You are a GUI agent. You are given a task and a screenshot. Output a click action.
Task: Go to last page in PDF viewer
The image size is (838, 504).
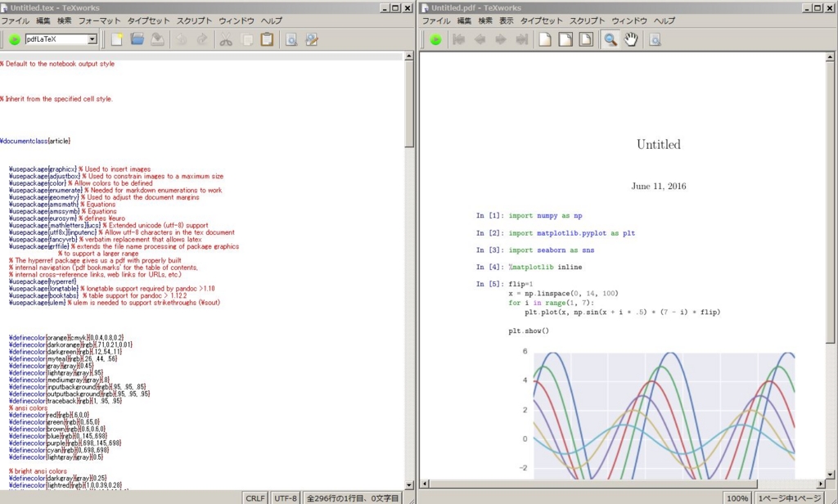521,39
